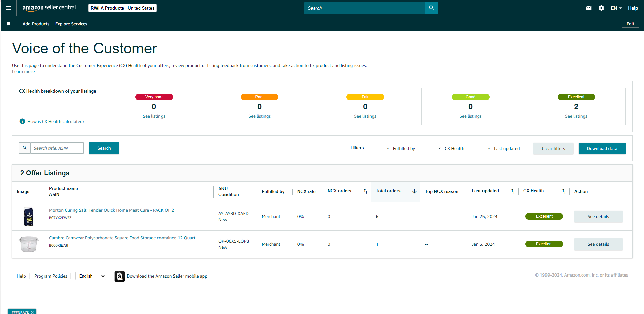This screenshot has height=314, width=644.
Task: Click Excellent badge in Morton row
Action: pyautogui.click(x=544, y=216)
